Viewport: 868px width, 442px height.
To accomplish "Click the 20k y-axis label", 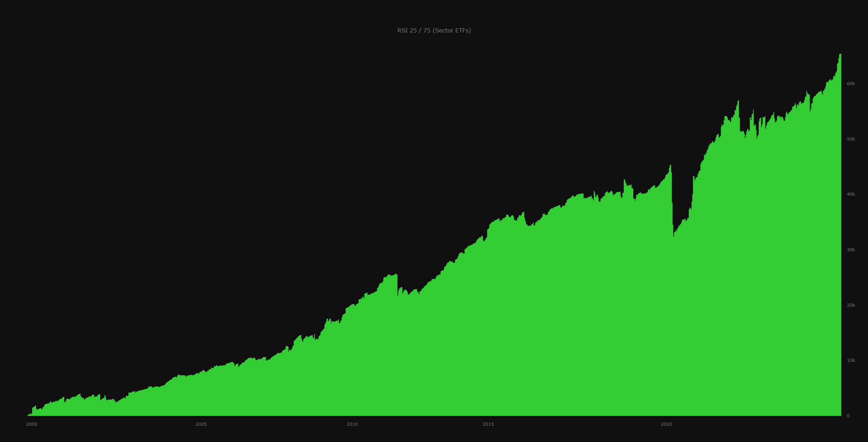I will [851, 305].
